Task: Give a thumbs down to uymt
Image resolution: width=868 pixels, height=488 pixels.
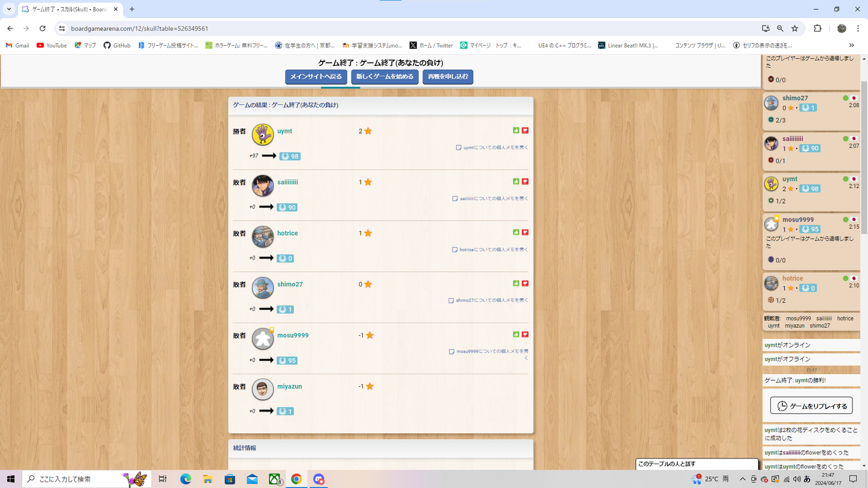Action: pos(525,130)
